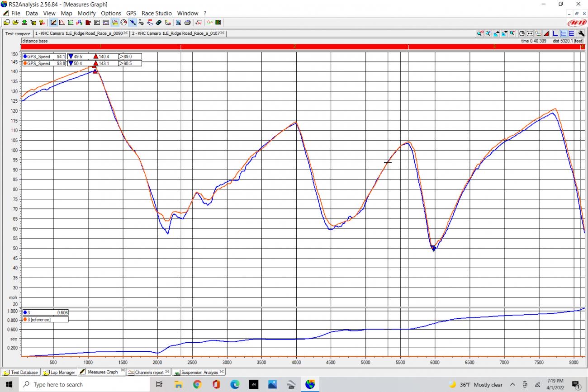Select the tiled graph layout icon
Image resolution: width=588 pixels, height=392 pixels.
tap(564, 33)
